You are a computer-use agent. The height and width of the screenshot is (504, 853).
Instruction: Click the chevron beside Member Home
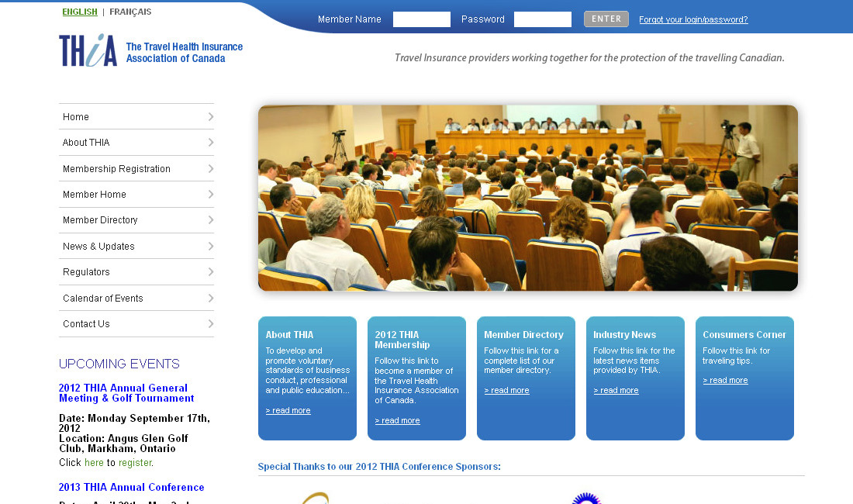pyautogui.click(x=210, y=194)
